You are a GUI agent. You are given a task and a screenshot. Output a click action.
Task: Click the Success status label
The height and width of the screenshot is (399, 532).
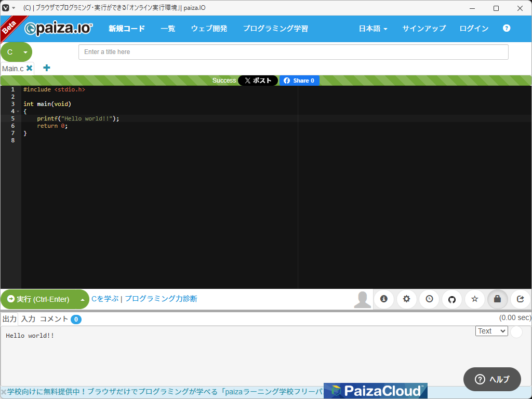(x=224, y=81)
